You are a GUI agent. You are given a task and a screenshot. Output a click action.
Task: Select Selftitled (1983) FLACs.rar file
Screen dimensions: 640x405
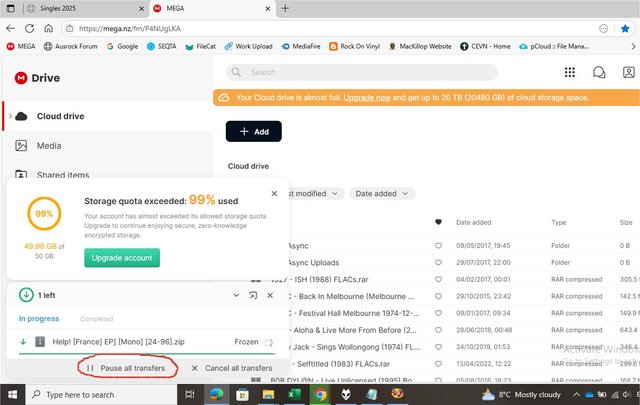pos(463,364)
